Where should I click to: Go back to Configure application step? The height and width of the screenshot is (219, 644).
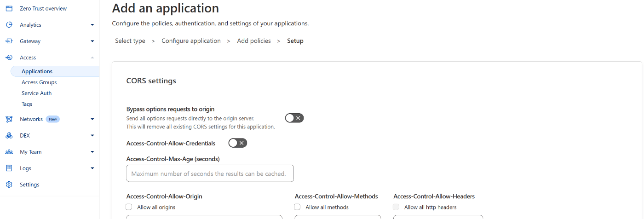pos(191,41)
